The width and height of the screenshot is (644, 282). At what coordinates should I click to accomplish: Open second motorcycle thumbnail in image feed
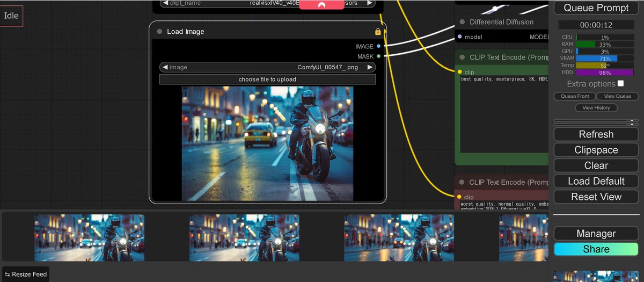244,238
